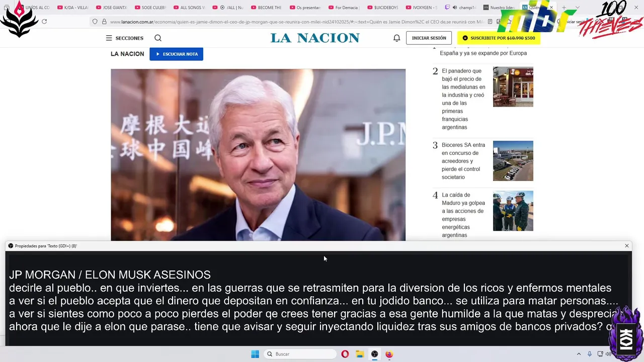
Task: Click the microphone icon in system tray
Action: pos(590,354)
